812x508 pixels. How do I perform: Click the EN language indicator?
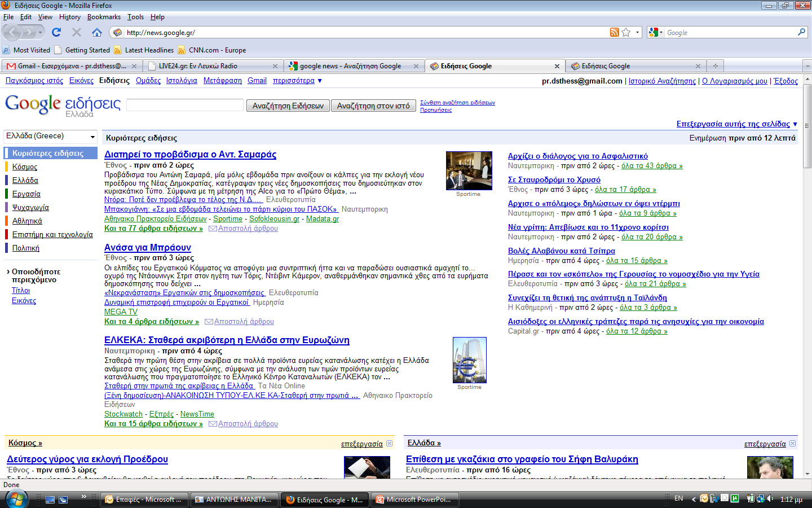pos(679,499)
